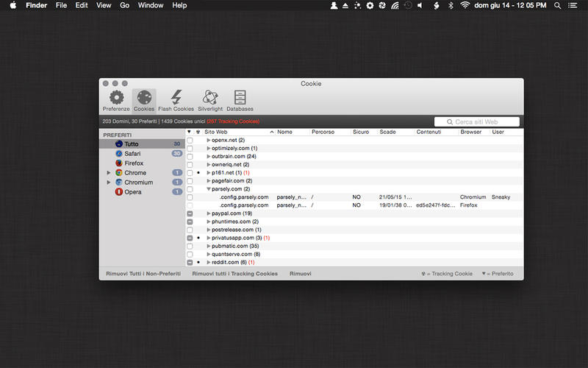Image resolution: width=588 pixels, height=368 pixels.
Task: Select Opera in the sidebar
Action: click(132, 192)
